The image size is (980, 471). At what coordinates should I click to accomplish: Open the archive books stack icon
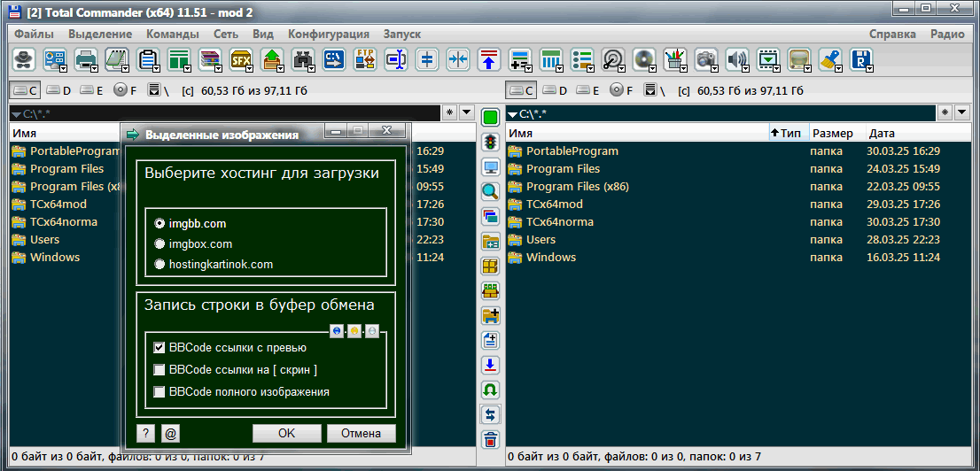pyautogui.click(x=209, y=59)
